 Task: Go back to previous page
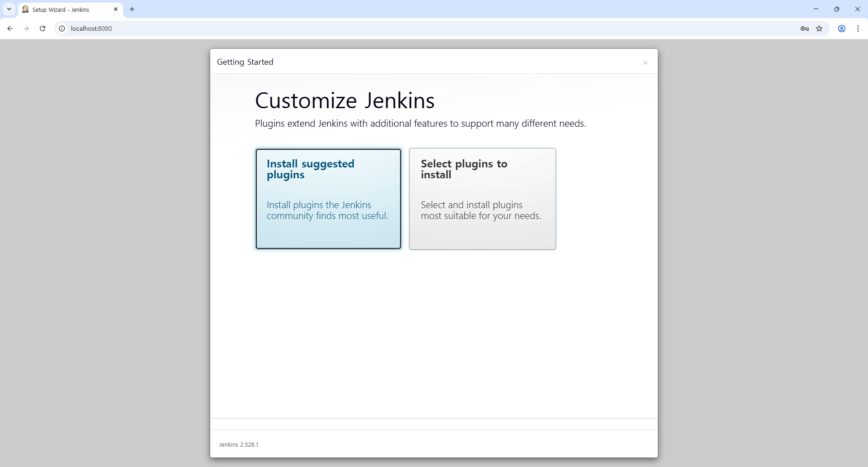tap(10, 29)
